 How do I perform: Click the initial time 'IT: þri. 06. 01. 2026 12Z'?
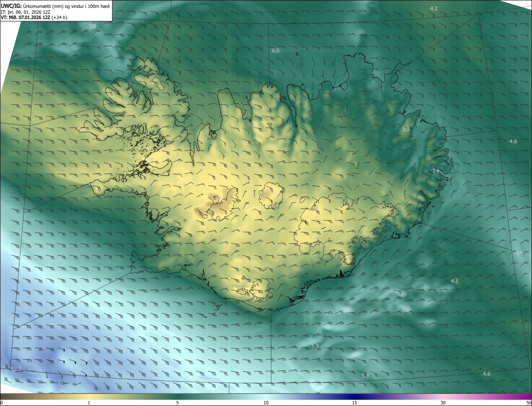[26, 12]
